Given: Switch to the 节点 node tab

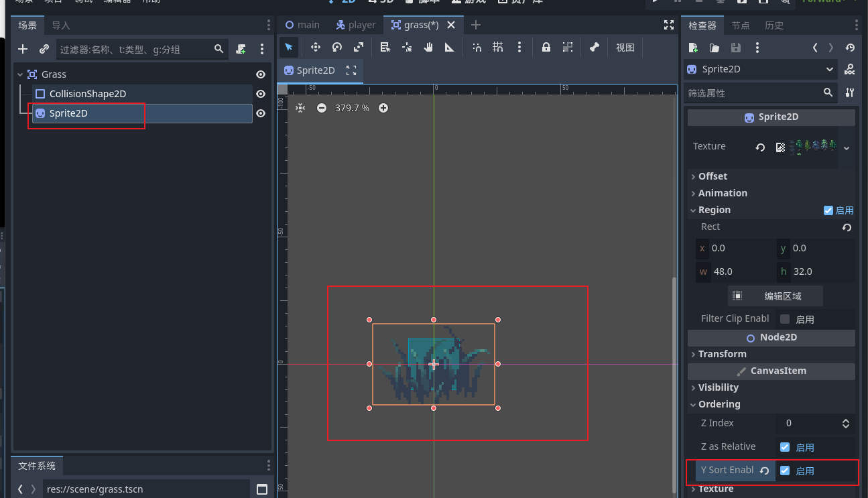Looking at the screenshot, I should pyautogui.click(x=741, y=25).
